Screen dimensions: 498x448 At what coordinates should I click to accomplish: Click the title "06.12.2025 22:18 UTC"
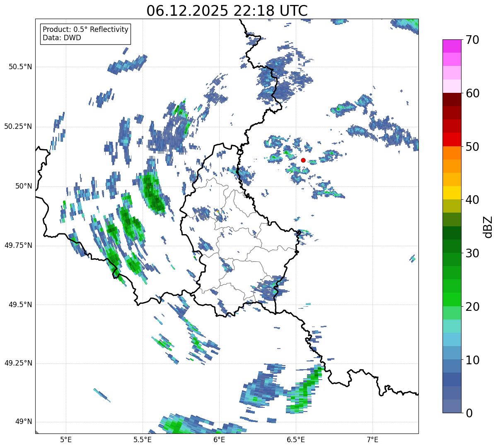[227, 10]
